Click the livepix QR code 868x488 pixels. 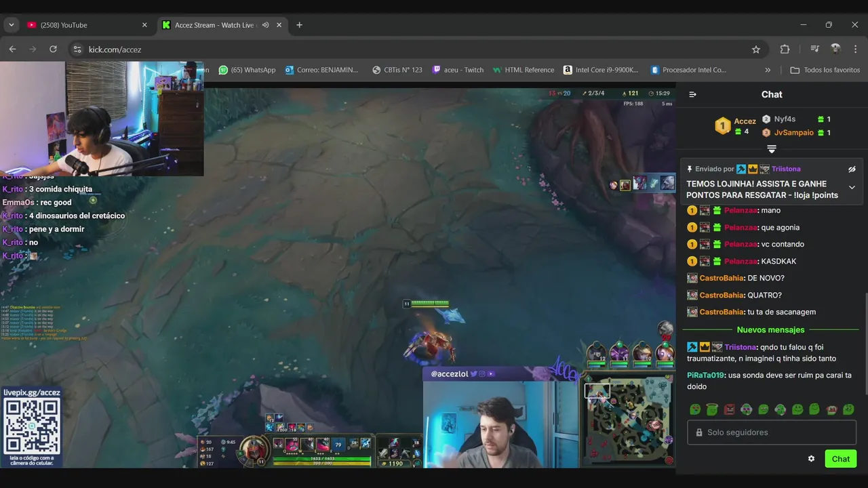[x=31, y=426]
